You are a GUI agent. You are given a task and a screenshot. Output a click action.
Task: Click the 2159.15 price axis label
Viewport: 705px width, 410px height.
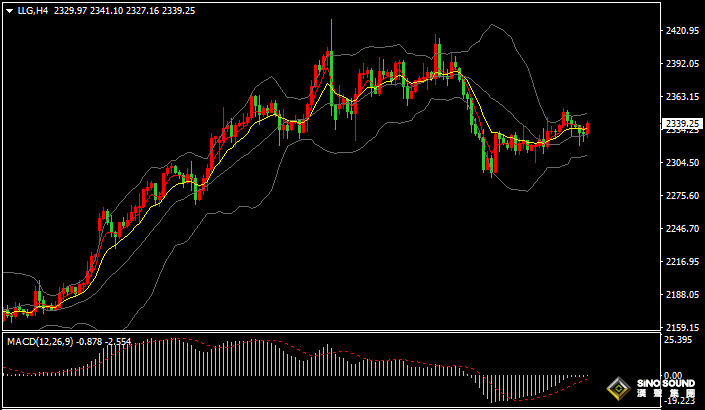[x=681, y=327]
